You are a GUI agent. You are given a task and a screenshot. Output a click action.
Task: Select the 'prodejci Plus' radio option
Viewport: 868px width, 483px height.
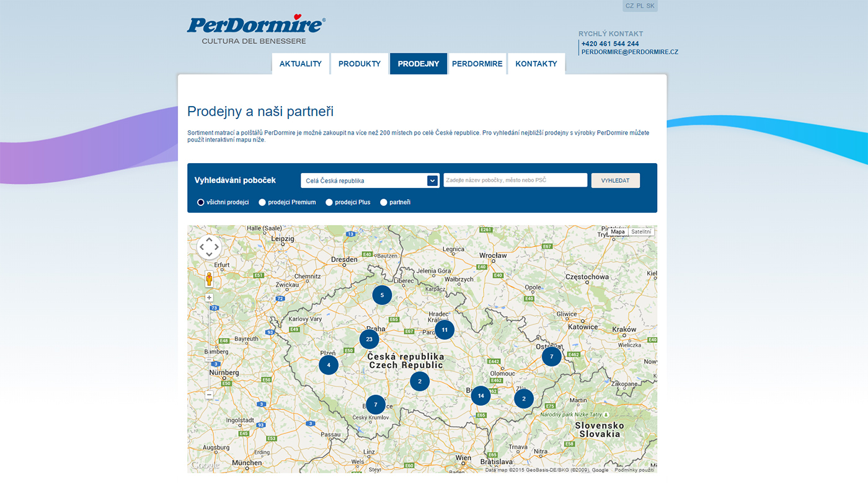click(x=329, y=202)
